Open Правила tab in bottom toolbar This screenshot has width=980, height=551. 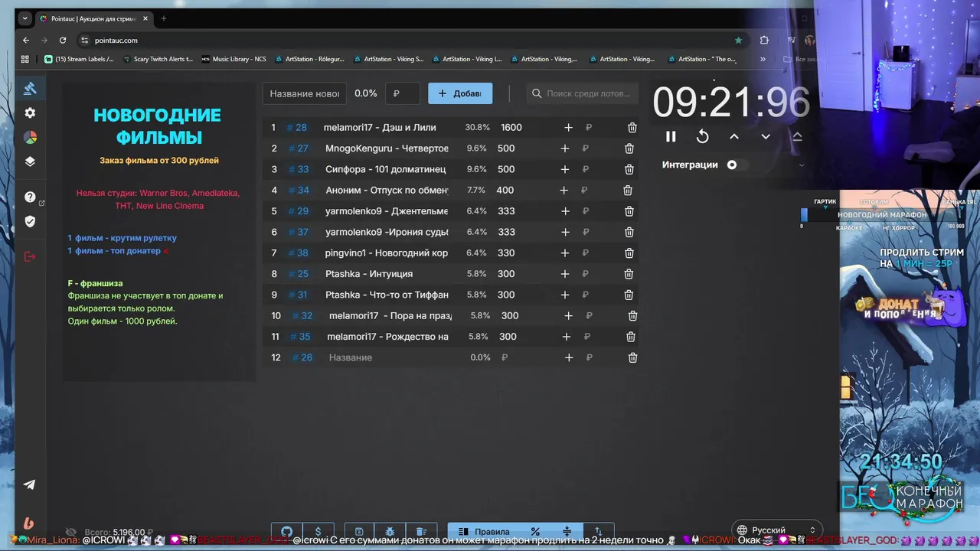coord(483,531)
